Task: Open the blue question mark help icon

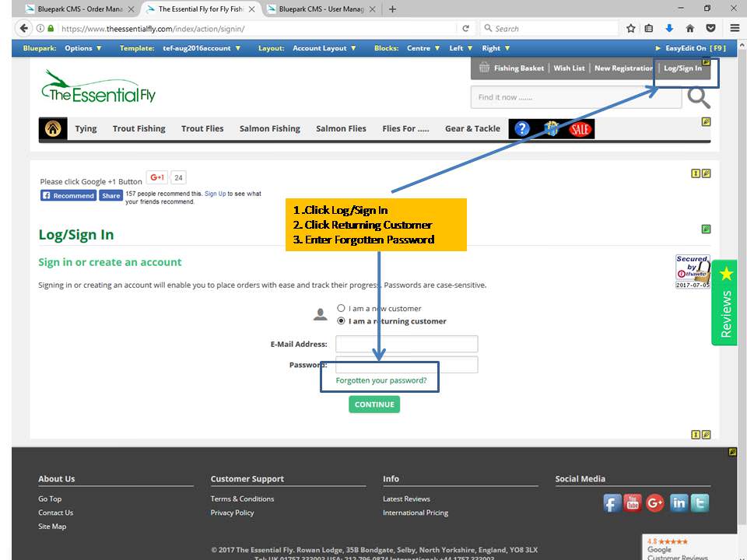Action: tap(522, 129)
